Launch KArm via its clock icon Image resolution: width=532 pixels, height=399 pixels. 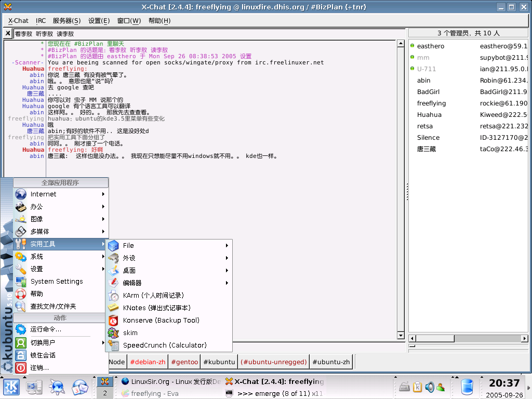[113, 296]
